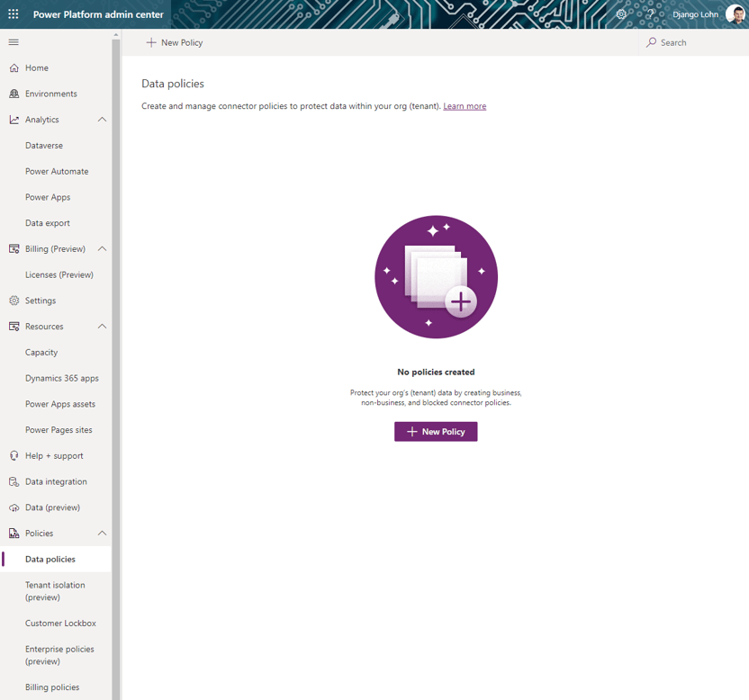The height and width of the screenshot is (700, 749).
Task: Click Django Lohn's profile avatar
Action: 736,14
